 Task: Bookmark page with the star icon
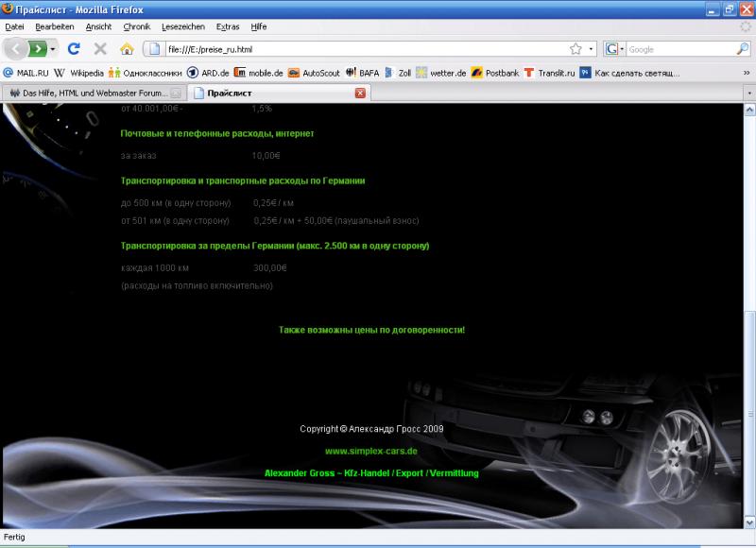(x=576, y=49)
